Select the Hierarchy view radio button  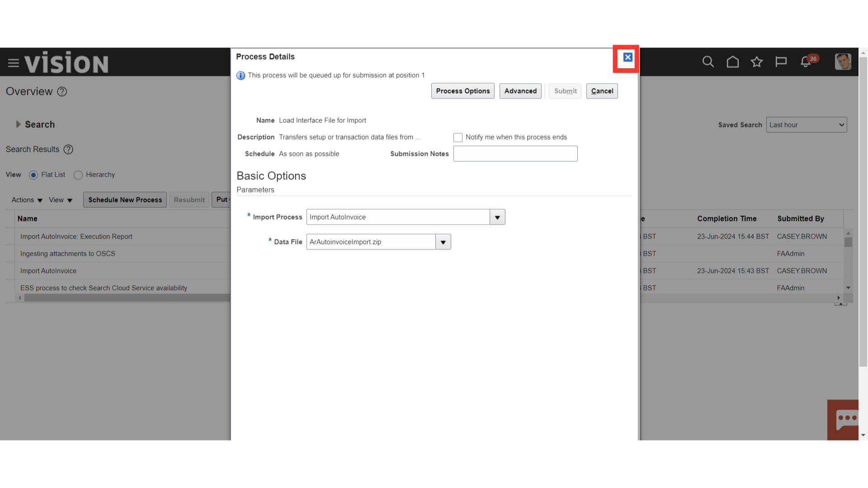point(78,175)
